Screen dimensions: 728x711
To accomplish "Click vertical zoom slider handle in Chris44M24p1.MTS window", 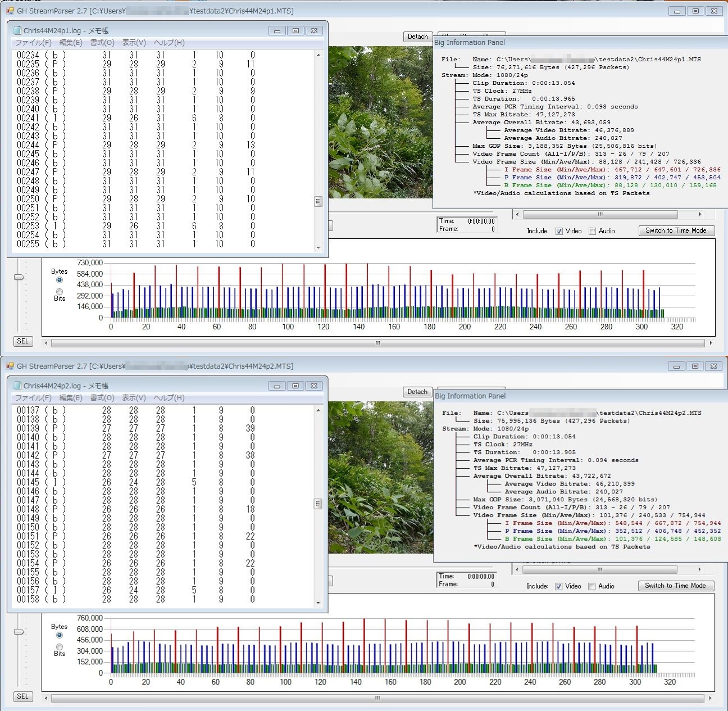I will [19, 277].
